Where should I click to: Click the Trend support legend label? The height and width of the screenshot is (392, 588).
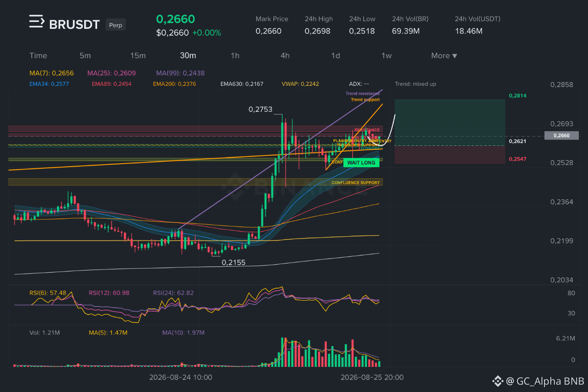pos(365,99)
